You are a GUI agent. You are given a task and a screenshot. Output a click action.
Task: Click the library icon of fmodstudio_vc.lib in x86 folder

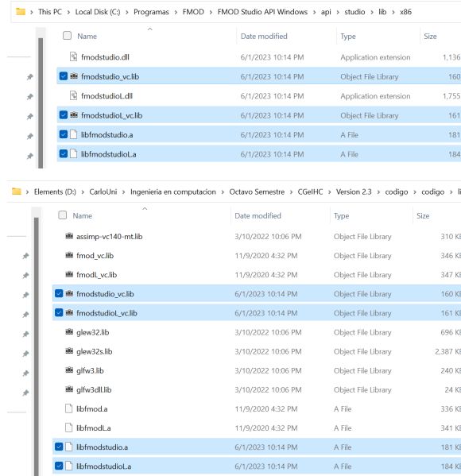click(x=74, y=76)
